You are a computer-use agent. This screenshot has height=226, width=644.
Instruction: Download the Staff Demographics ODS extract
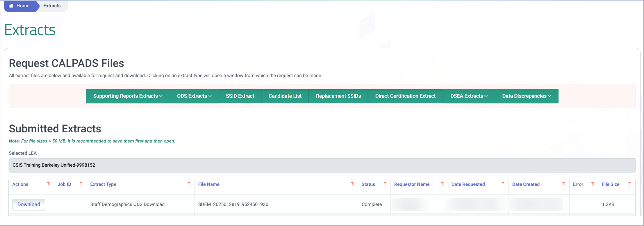(x=28, y=204)
